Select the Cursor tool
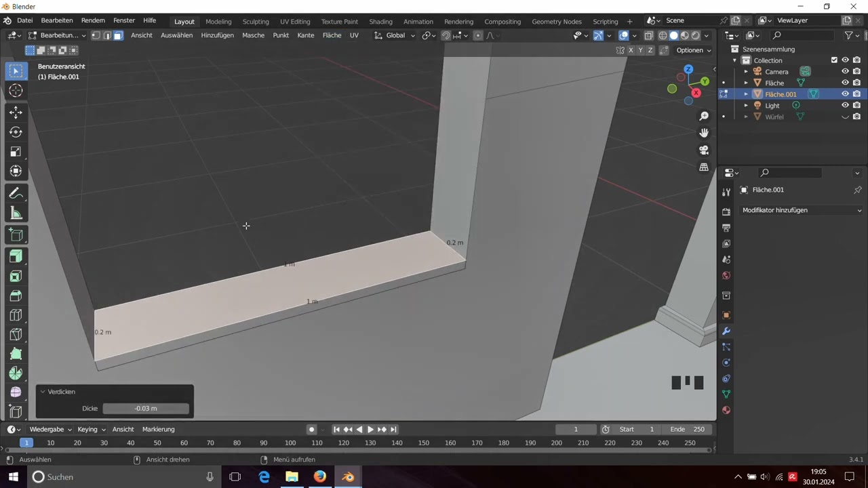The width and height of the screenshot is (868, 488). point(16,91)
